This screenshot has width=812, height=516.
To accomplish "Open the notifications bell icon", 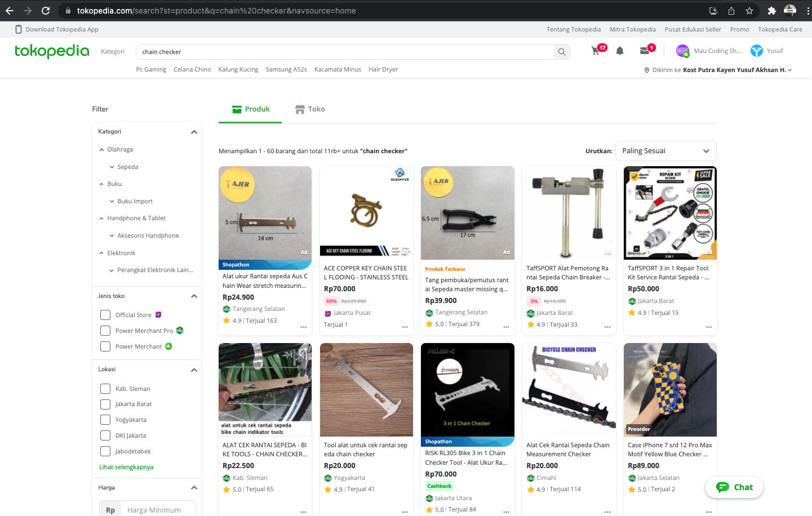I will point(620,51).
